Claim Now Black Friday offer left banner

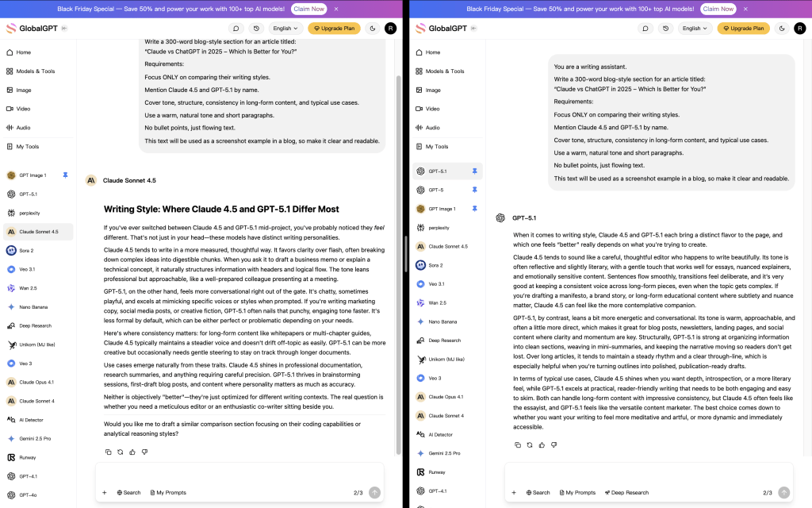point(308,9)
